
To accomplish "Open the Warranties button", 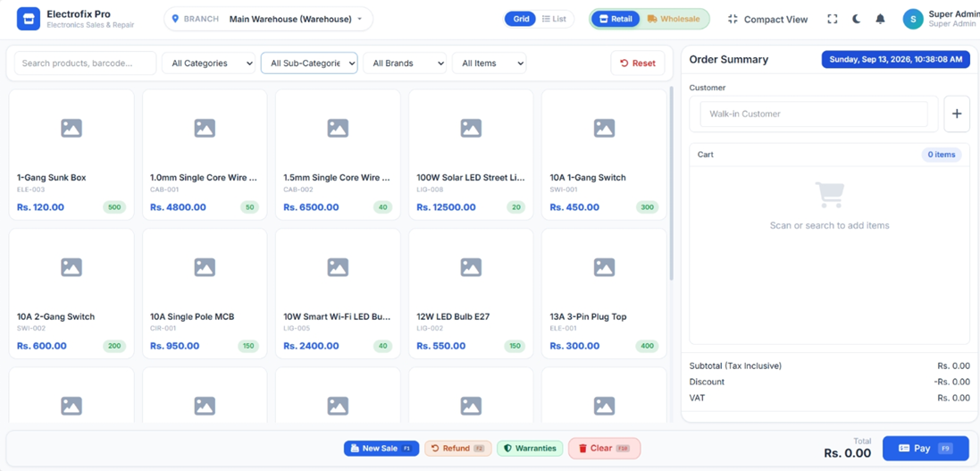I will 530,449.
